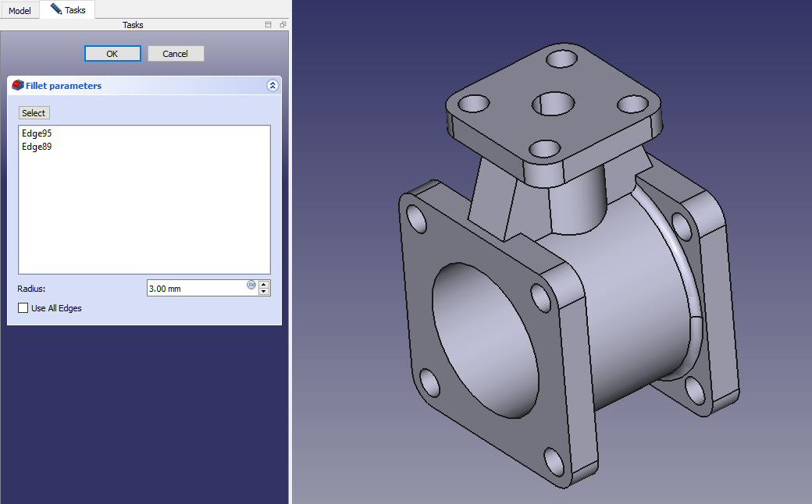The width and height of the screenshot is (812, 504).
Task: Select Edge89 in the edge list
Action: (x=37, y=147)
